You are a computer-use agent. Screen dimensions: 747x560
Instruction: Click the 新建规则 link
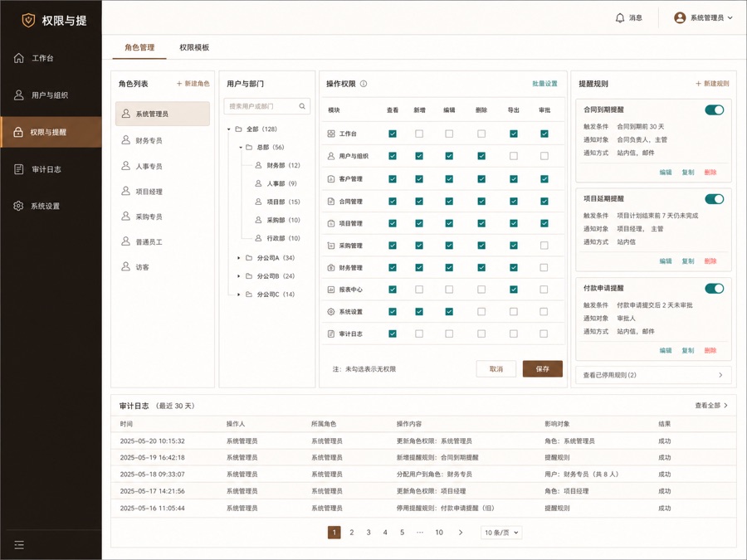coord(712,83)
